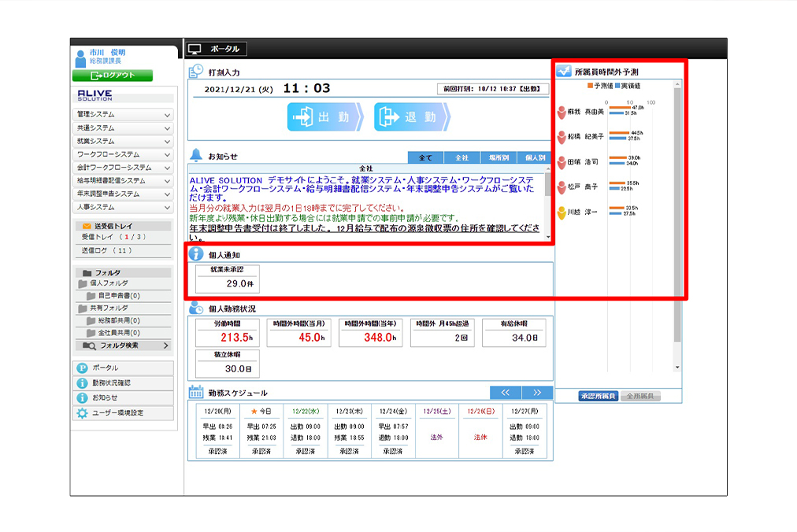This screenshot has width=797, height=532.
Task: Open お知らせ info item in sidebar
Action: (x=123, y=397)
